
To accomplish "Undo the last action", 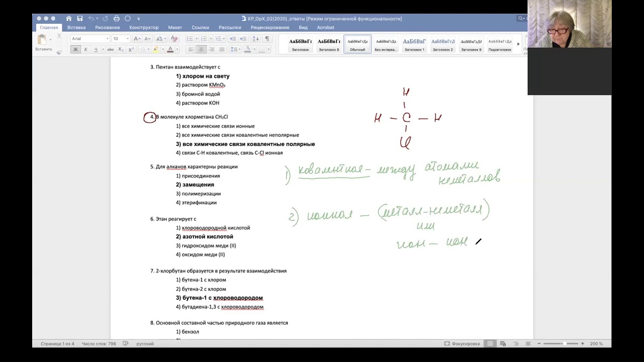I will click(x=91, y=19).
